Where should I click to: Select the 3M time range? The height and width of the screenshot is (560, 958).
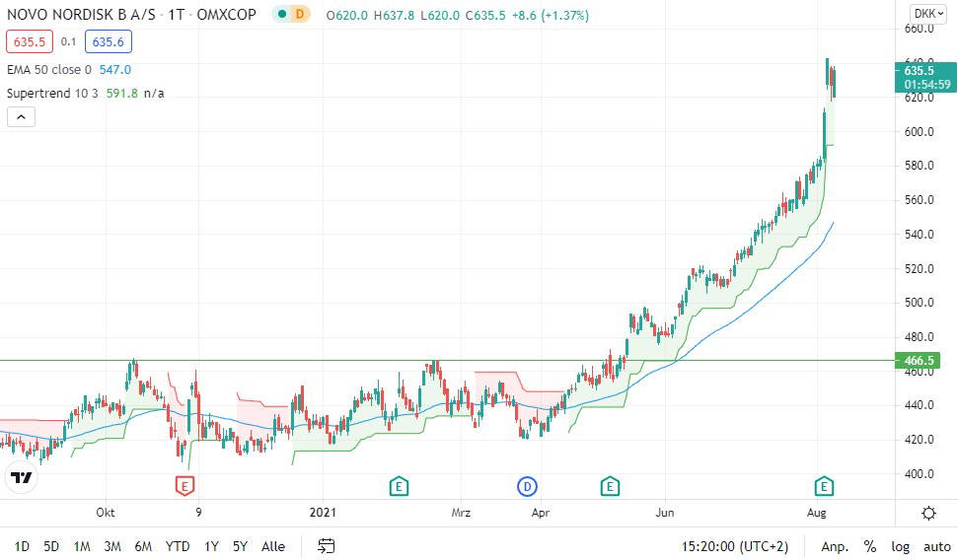112,546
